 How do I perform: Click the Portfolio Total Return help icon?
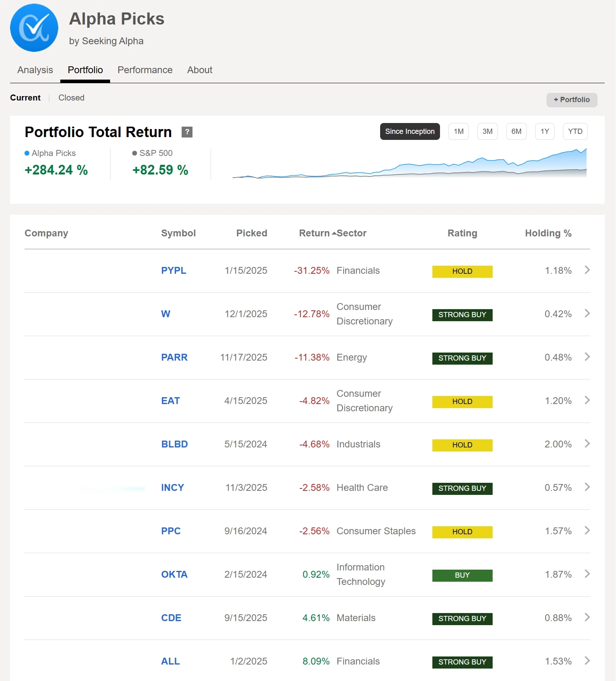coord(187,132)
